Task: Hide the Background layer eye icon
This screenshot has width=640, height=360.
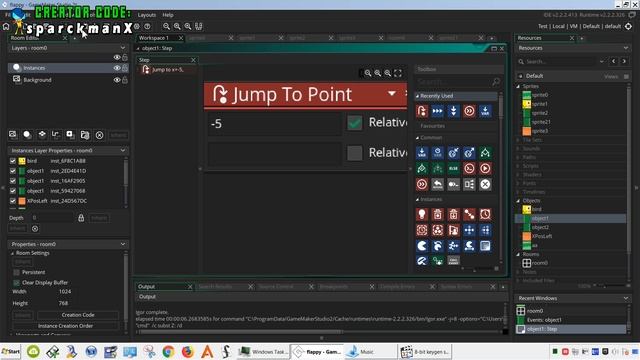Action: pyautogui.click(x=117, y=80)
